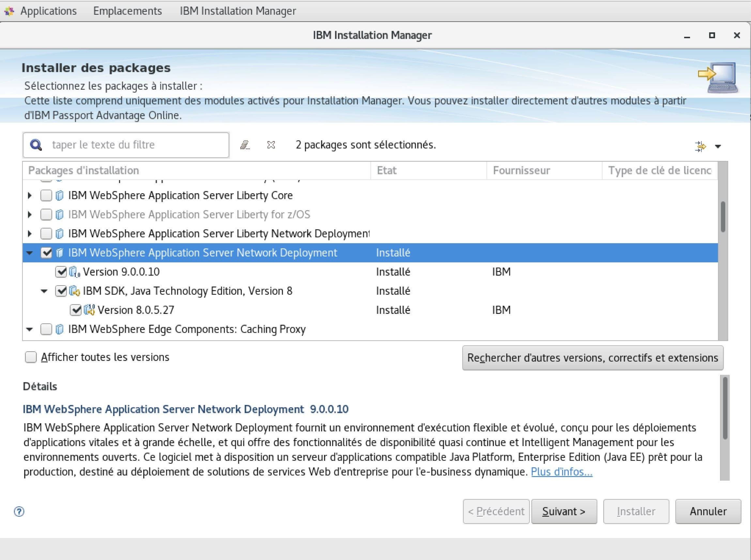This screenshot has width=751, height=560.
Task: Click the clear selection icon beside the filter
Action: (271, 145)
